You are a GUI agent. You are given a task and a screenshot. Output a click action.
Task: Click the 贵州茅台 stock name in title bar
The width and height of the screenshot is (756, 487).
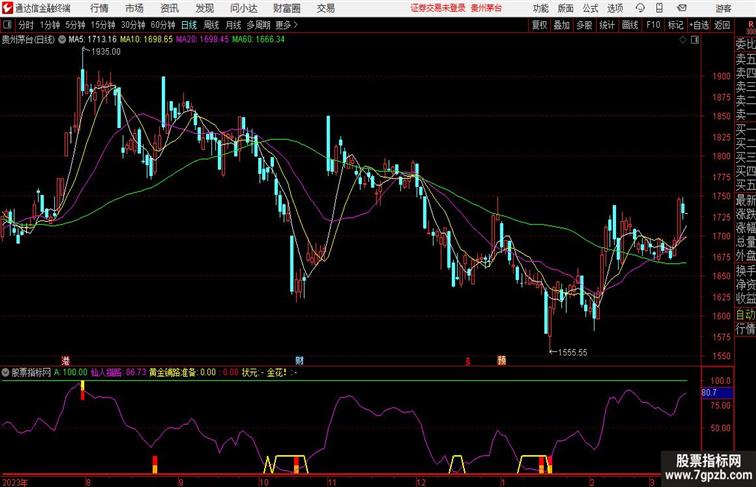click(486, 8)
